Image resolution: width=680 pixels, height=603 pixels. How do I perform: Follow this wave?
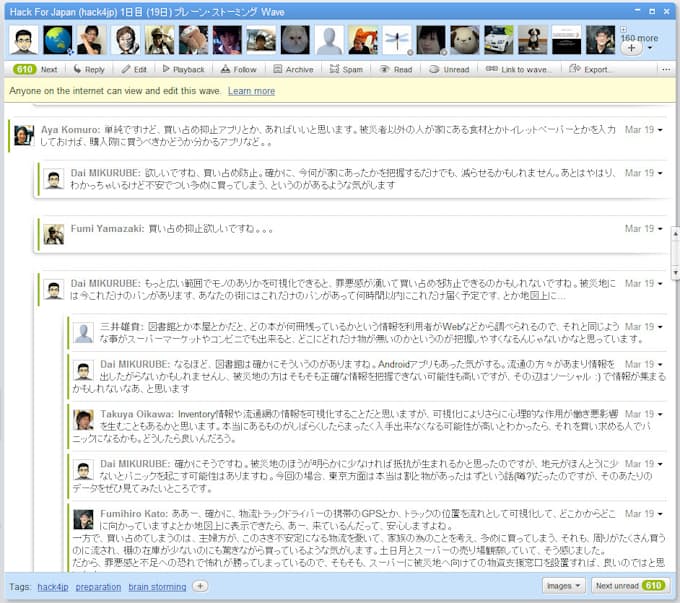coord(238,70)
